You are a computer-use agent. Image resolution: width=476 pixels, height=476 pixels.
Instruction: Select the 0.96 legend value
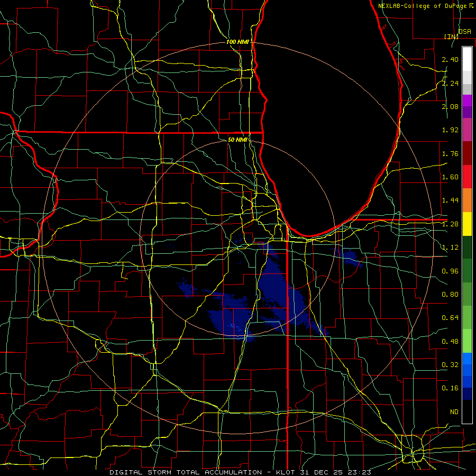(450, 271)
